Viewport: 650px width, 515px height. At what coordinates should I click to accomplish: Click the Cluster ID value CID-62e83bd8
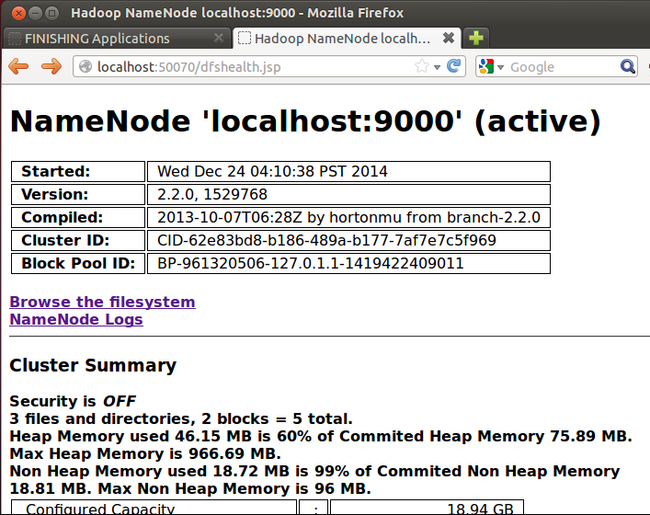327,240
